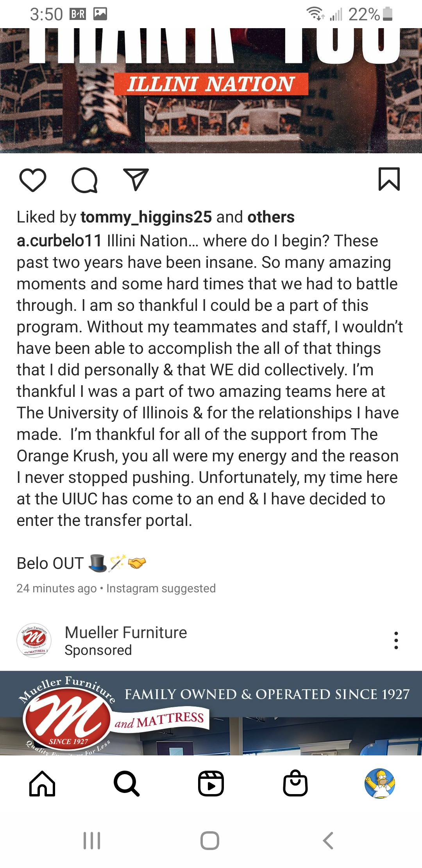Switch to the Search tab
Viewport: 422px width, 868px height.
(x=127, y=784)
